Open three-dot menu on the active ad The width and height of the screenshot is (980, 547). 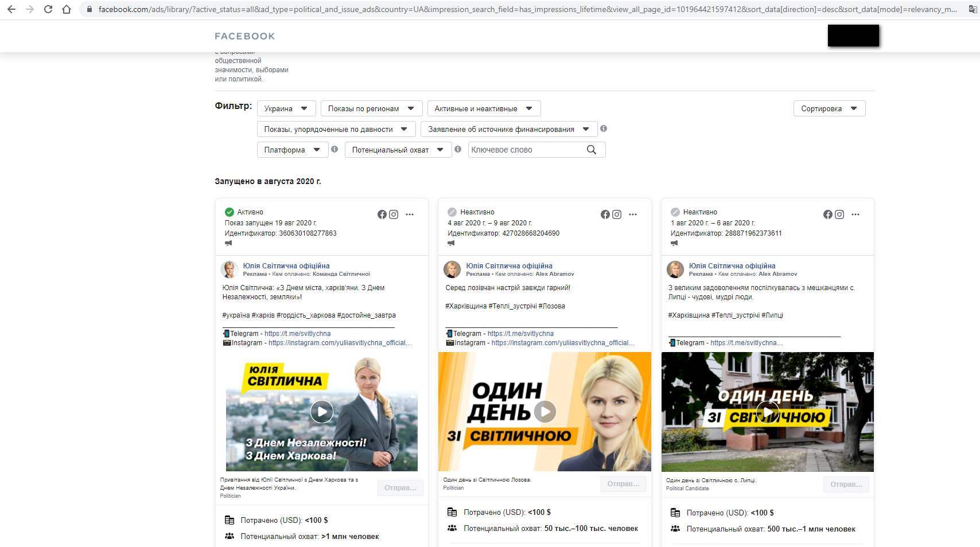coord(410,214)
